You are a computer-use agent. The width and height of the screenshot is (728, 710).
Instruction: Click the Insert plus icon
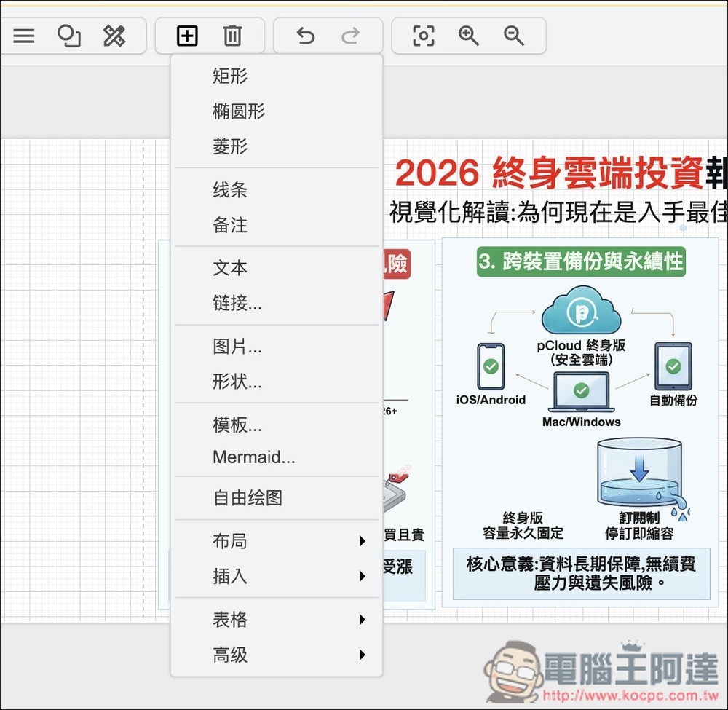[x=186, y=36]
